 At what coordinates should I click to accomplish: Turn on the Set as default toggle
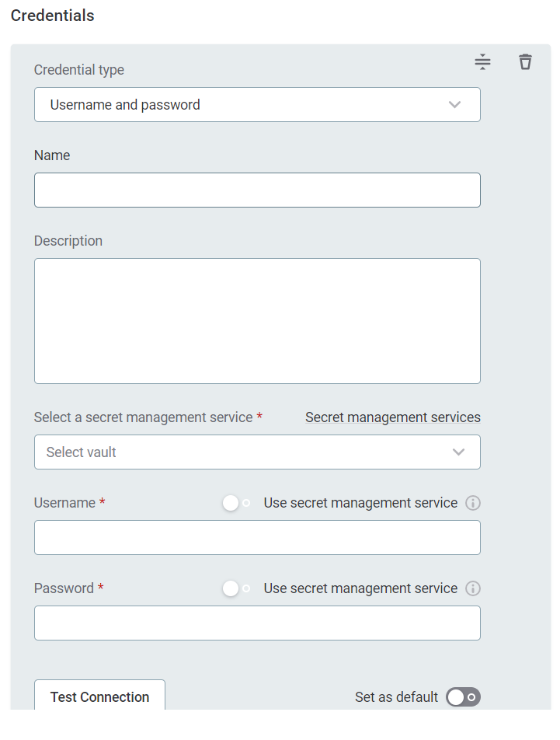pos(463,697)
